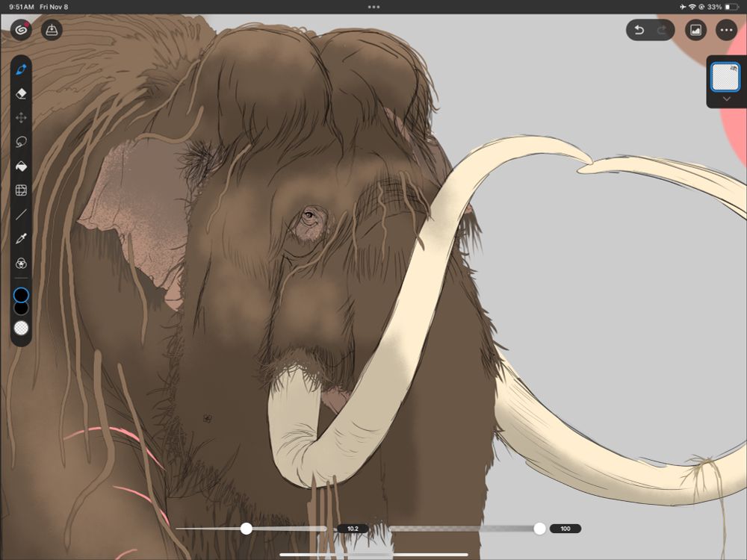Expand the layers panel chevron
The image size is (747, 560).
pyautogui.click(x=727, y=99)
